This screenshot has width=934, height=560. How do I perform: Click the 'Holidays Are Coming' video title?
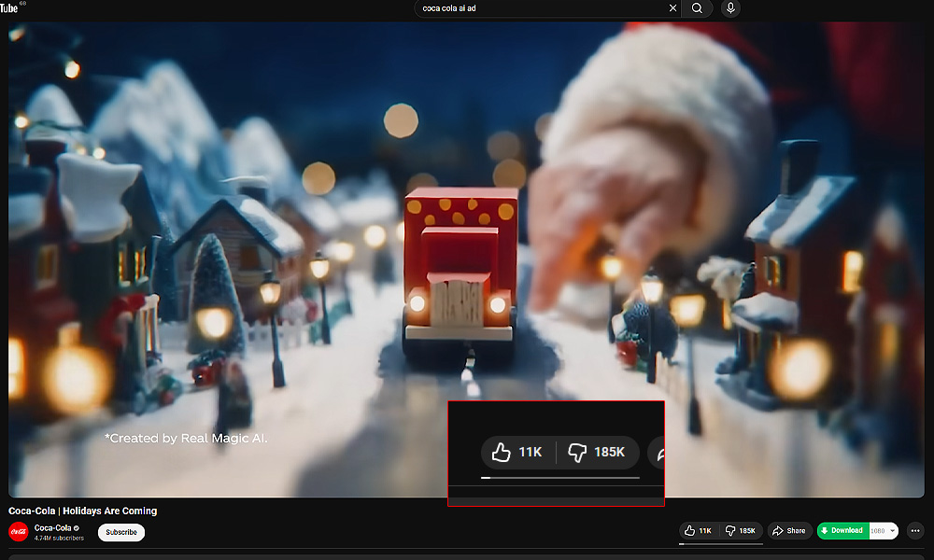(82, 511)
